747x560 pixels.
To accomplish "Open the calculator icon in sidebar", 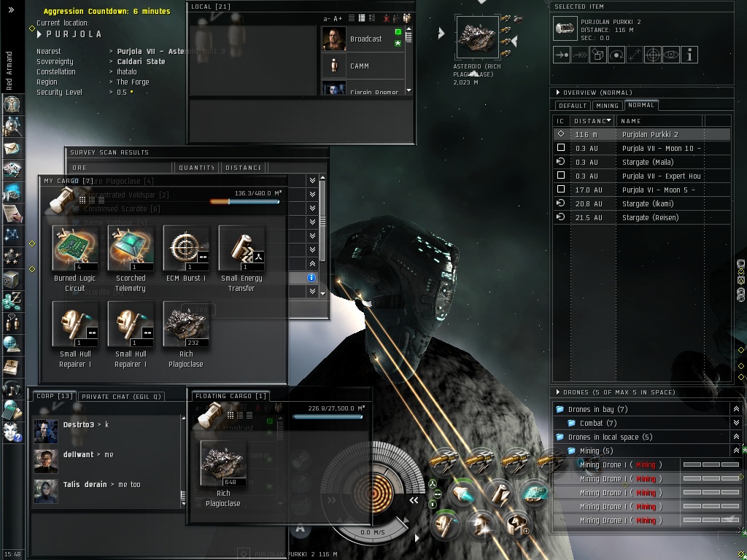I will pos(12,411).
